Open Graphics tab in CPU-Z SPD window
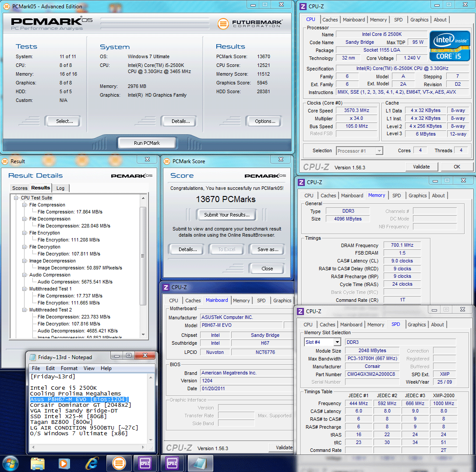This screenshot has width=476, height=472. click(x=416, y=325)
